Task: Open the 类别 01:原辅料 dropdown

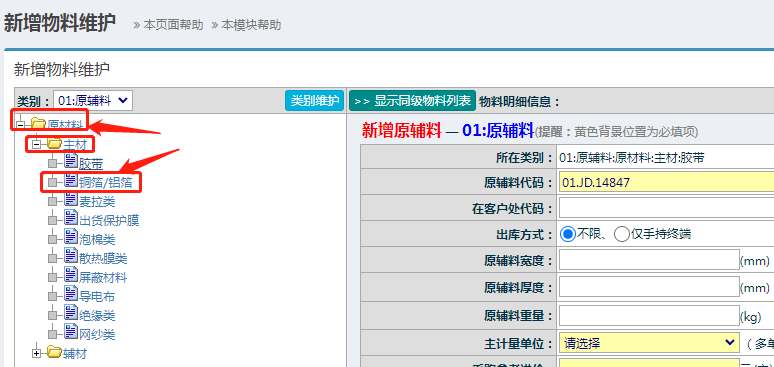Action: (x=93, y=101)
